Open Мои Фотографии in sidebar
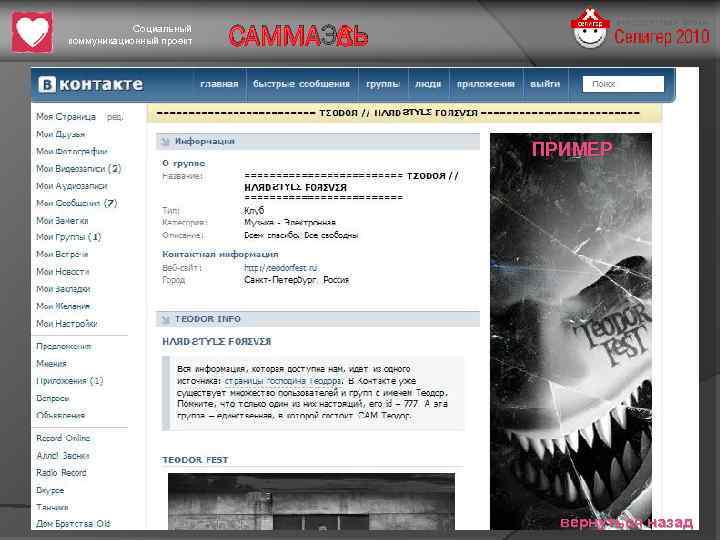This screenshot has width=720, height=540. [71, 152]
